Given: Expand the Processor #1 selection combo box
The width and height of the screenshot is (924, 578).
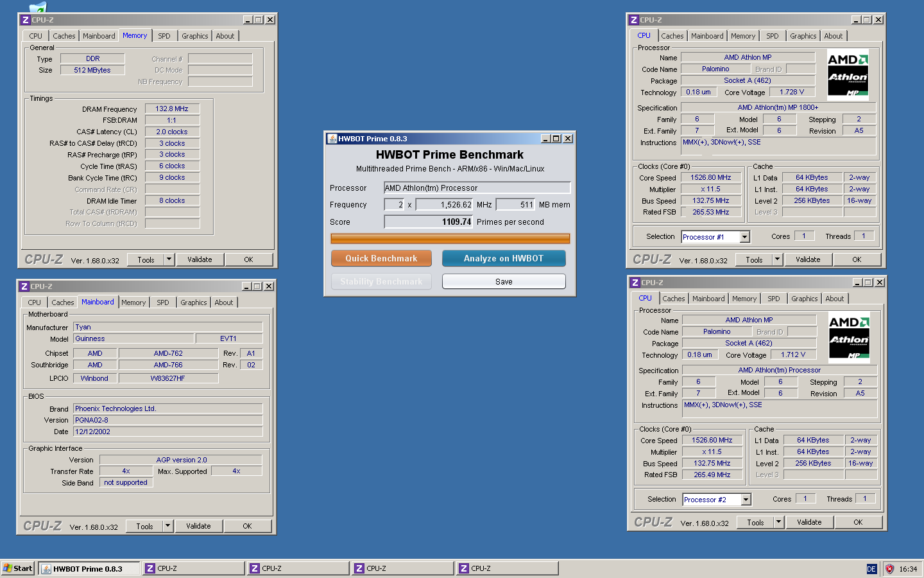Looking at the screenshot, I should pos(744,237).
